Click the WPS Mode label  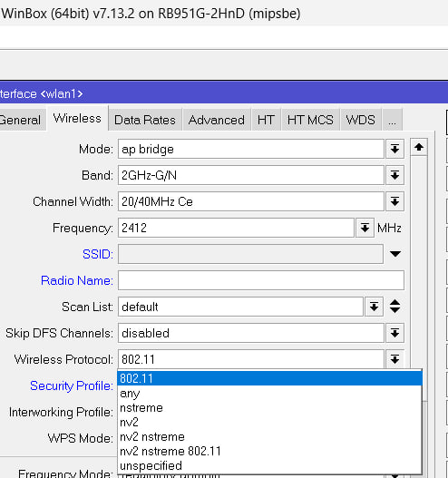(81, 438)
